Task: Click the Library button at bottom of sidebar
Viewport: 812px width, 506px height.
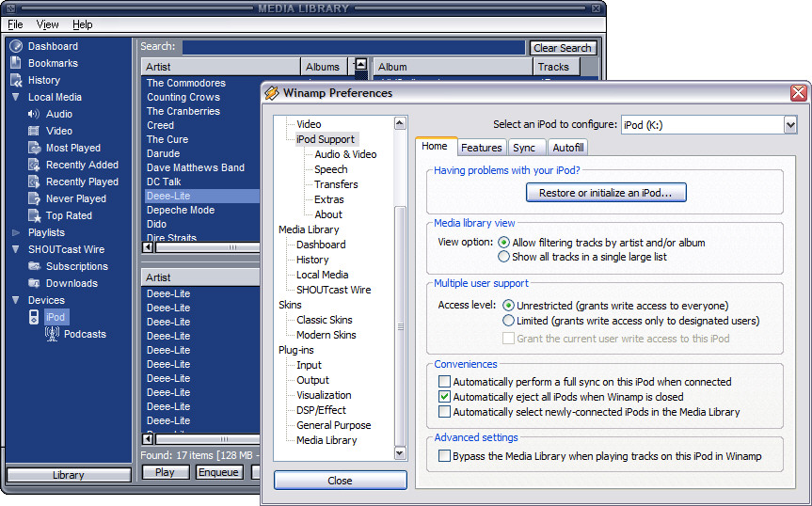Action: click(x=69, y=475)
